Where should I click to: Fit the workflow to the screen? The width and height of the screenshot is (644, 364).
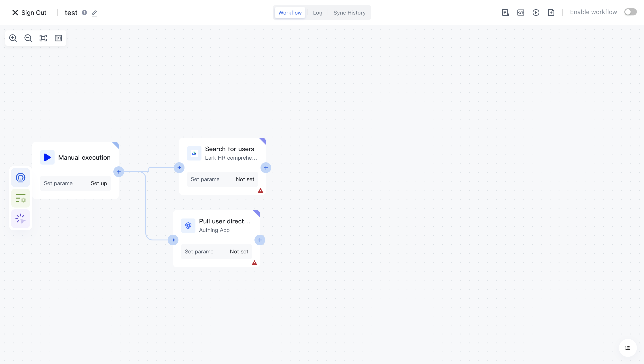tap(43, 38)
